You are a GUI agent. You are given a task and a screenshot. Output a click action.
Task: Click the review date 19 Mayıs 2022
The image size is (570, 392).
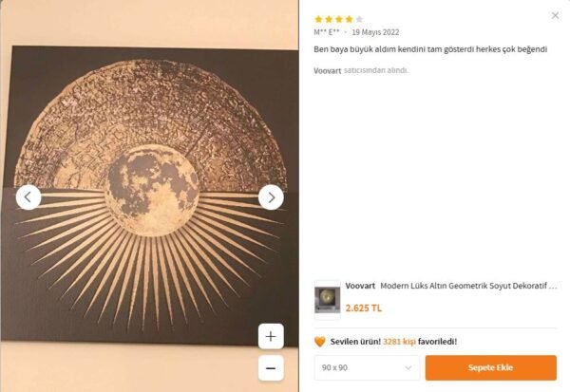(375, 32)
